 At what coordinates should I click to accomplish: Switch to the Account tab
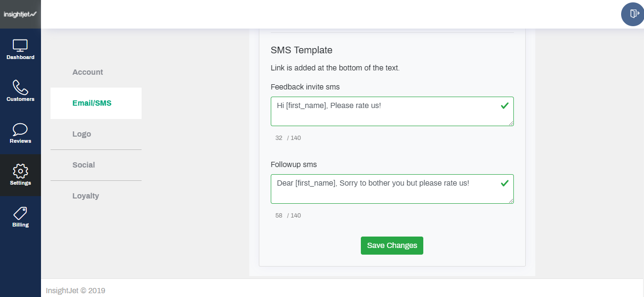coord(88,72)
